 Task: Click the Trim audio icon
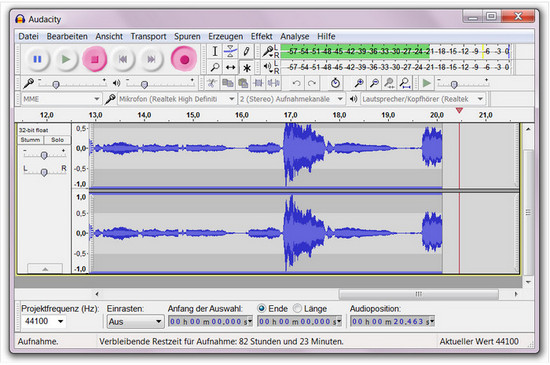point(259,83)
